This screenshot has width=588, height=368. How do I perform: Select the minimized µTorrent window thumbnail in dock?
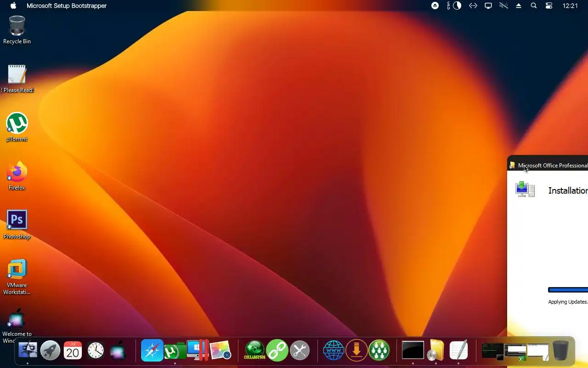click(x=515, y=352)
